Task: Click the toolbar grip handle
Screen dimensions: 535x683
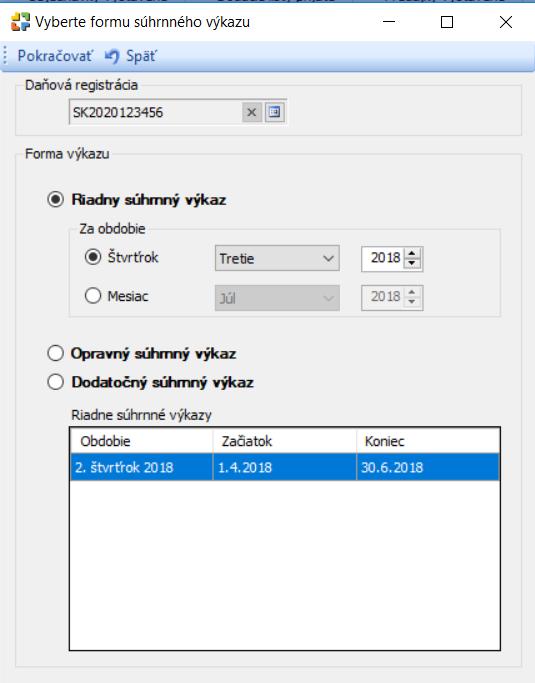Action: pyautogui.click(x=5, y=56)
